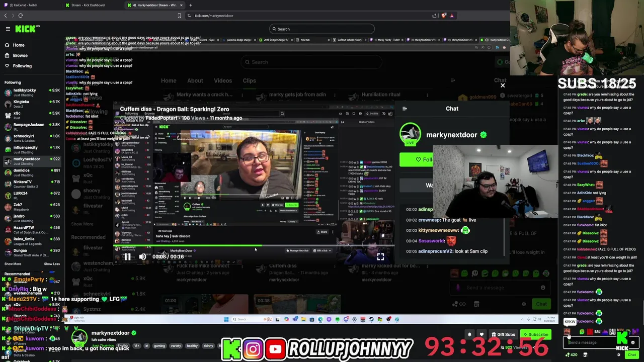Toggle follow with the heart icon beside Gift Subs

point(481,334)
